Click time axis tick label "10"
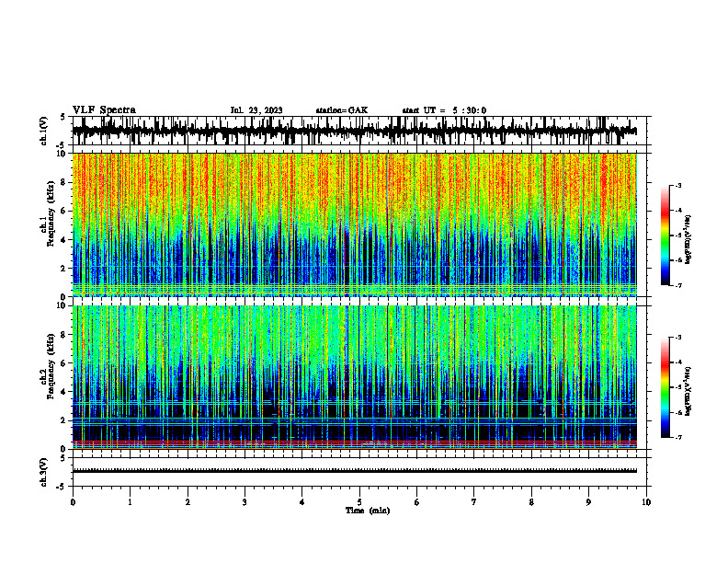Viewport: 728px width, 563px height. (x=646, y=502)
